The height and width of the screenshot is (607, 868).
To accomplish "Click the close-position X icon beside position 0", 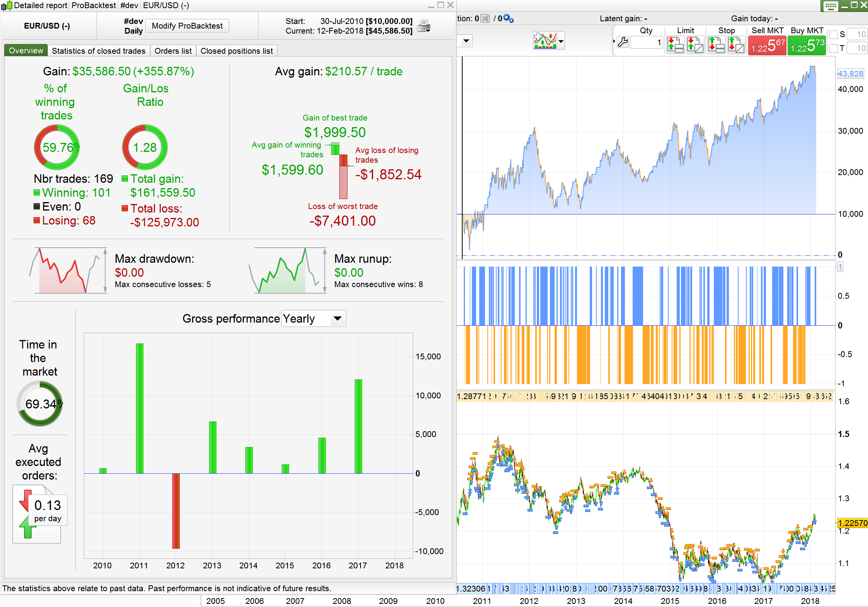I will click(485, 18).
